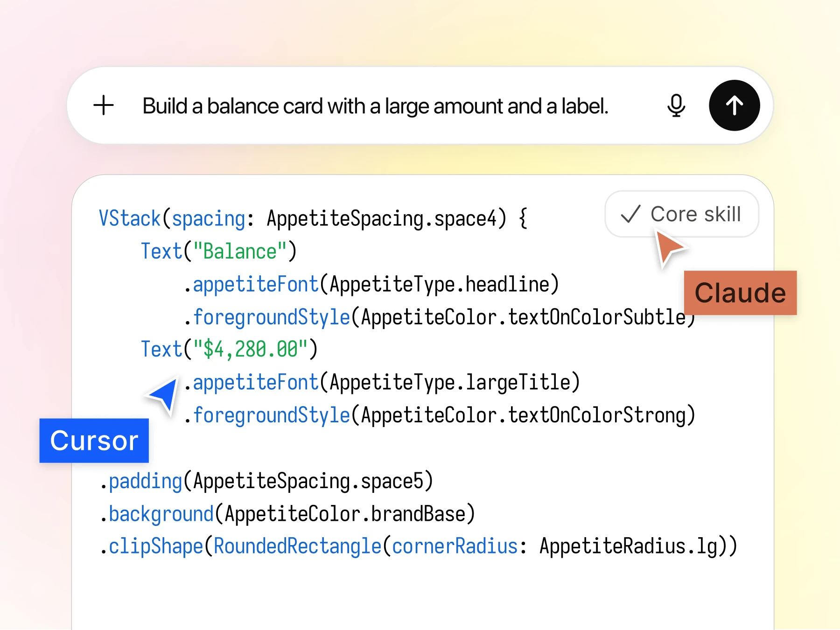
Task: Click the VStack code line
Action: coord(313,218)
